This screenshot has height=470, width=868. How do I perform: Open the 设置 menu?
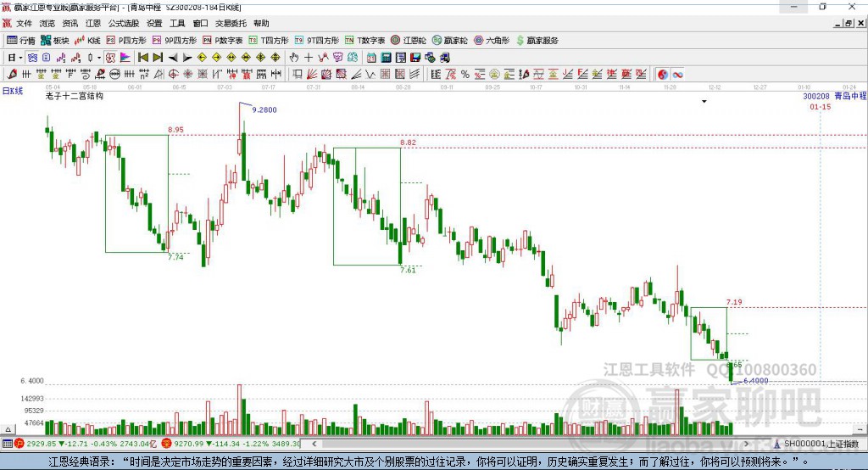click(154, 23)
